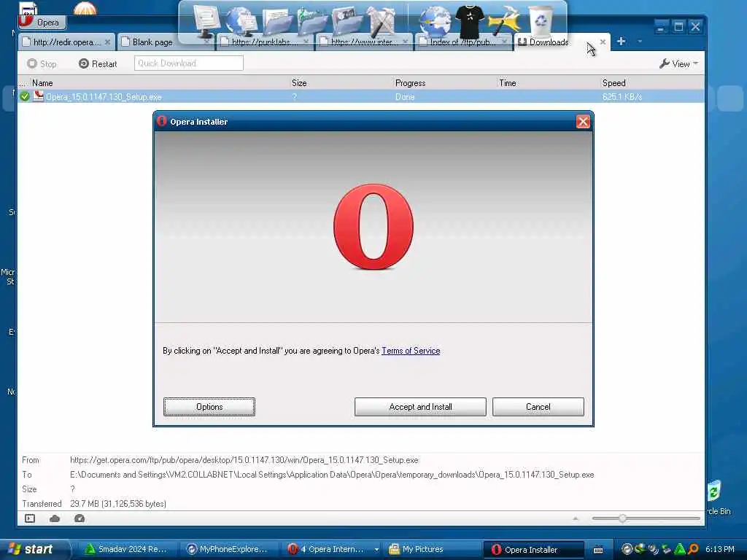Open the View dropdown
Viewport: 747px width, 560px height.
tap(679, 63)
